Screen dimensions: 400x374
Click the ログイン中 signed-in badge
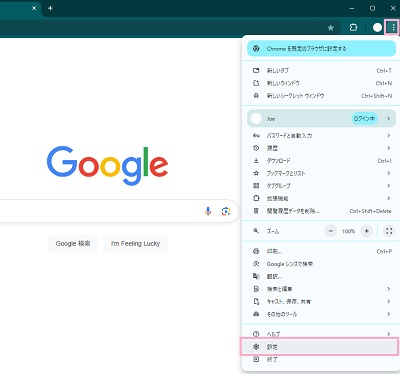tap(364, 119)
